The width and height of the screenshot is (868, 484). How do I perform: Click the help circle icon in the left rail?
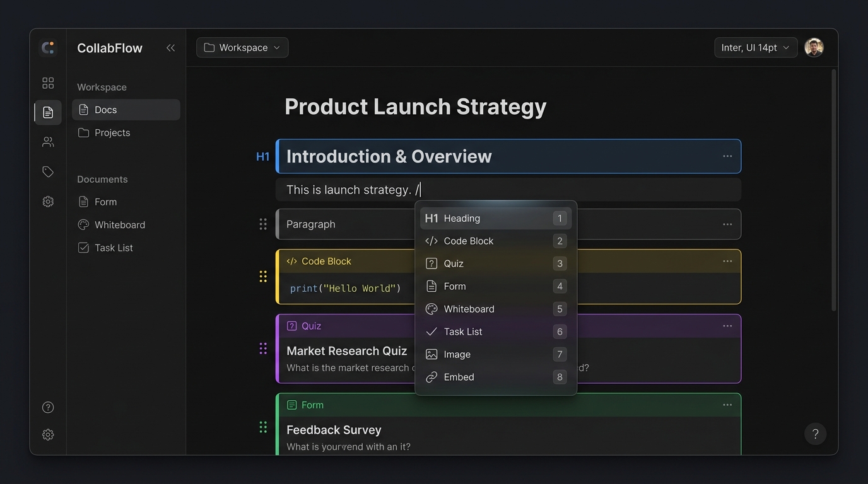click(x=48, y=407)
